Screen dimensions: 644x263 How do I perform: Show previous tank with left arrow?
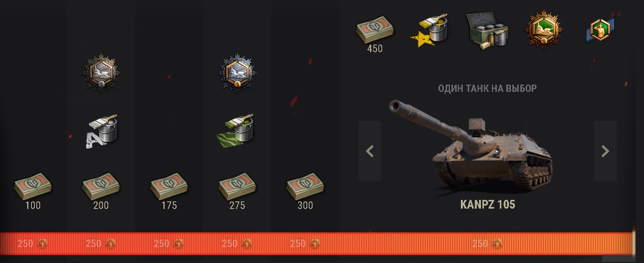pyautogui.click(x=370, y=151)
